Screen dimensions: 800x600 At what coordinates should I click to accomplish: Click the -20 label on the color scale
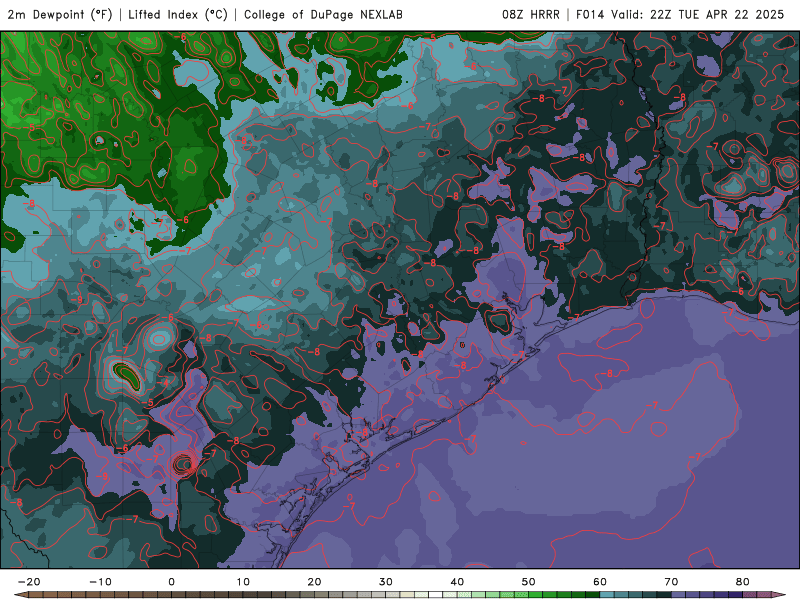pos(29,582)
